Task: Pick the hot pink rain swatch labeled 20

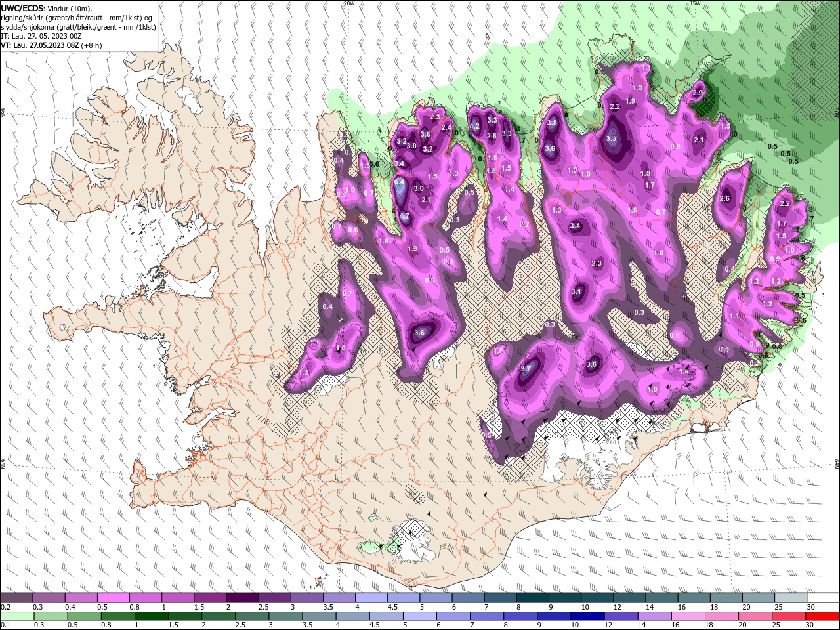Action: [x=756, y=616]
